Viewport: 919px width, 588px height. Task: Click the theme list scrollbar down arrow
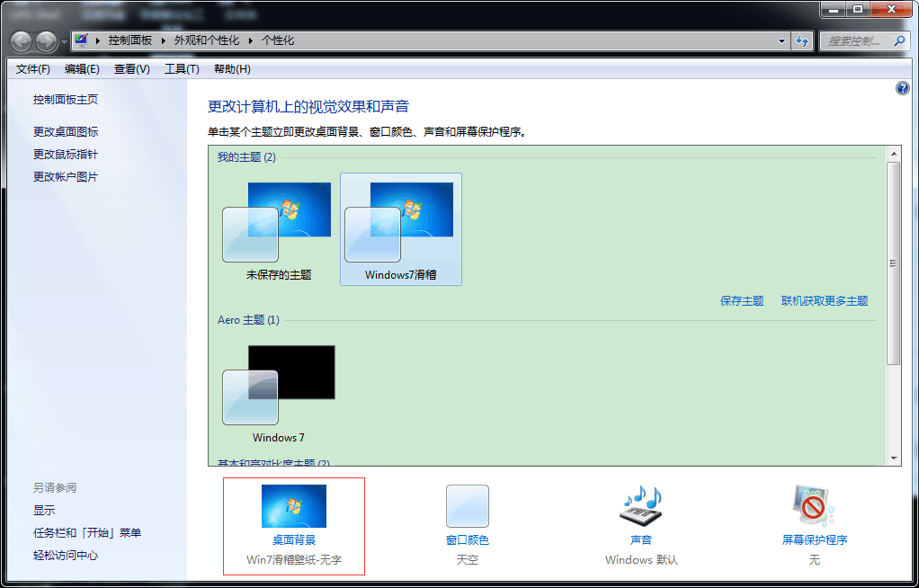(x=893, y=458)
